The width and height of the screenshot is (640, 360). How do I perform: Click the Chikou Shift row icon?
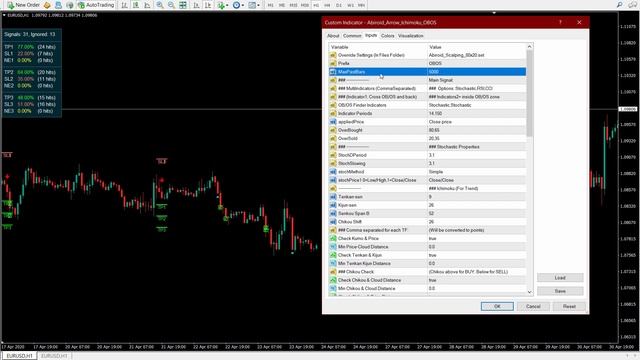click(x=333, y=222)
